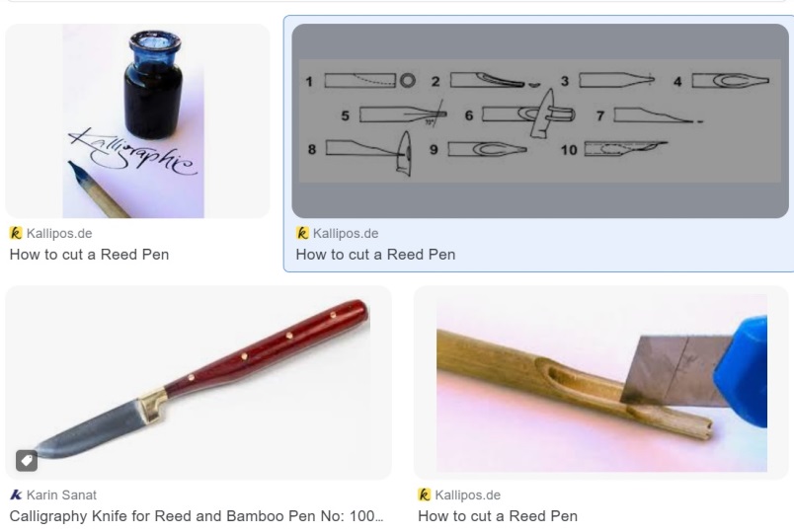Click Kallipos.de favicon under the cutting diagram

click(302, 233)
